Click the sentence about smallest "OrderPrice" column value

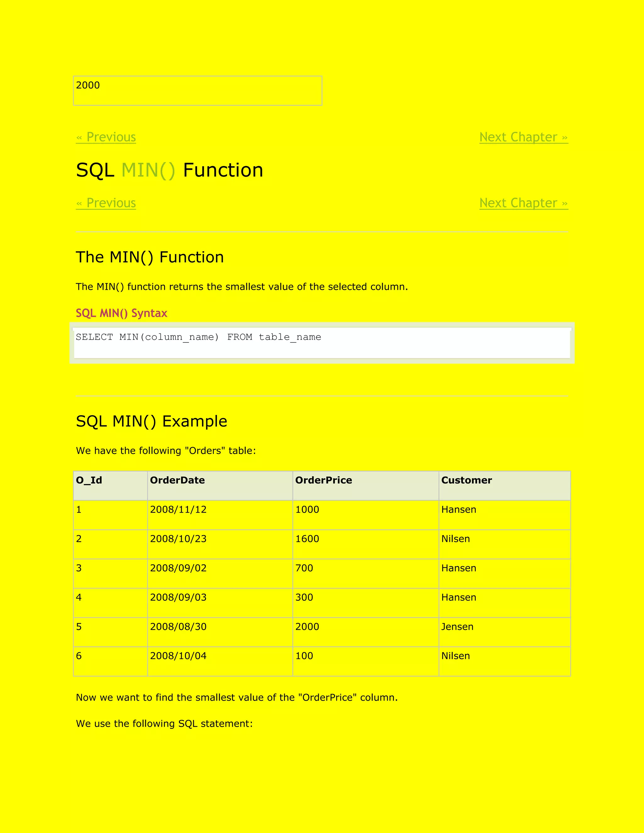(237, 698)
